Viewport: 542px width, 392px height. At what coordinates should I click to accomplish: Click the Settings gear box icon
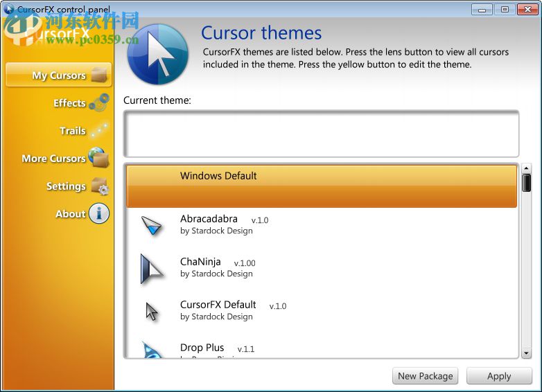tap(100, 186)
